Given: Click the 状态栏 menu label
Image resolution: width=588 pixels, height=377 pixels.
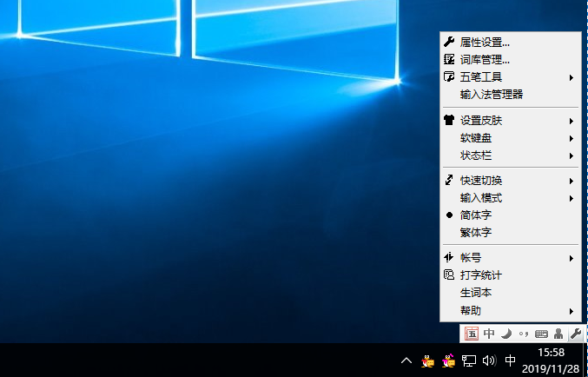Looking at the screenshot, I should (x=475, y=155).
